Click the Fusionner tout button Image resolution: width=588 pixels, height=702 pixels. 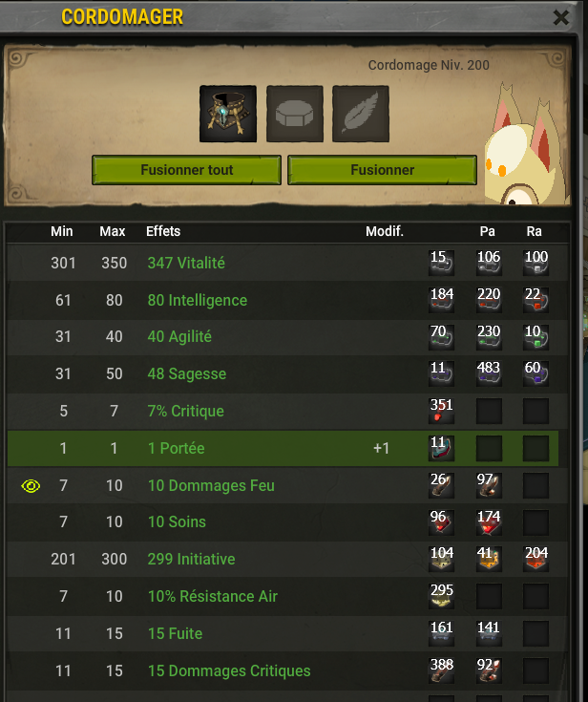(186, 170)
